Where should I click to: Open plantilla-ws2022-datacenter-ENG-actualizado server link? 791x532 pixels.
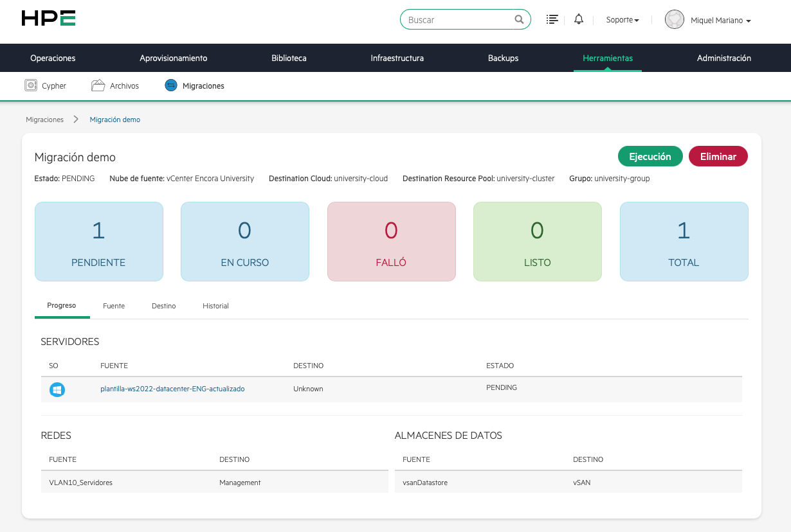click(x=172, y=389)
